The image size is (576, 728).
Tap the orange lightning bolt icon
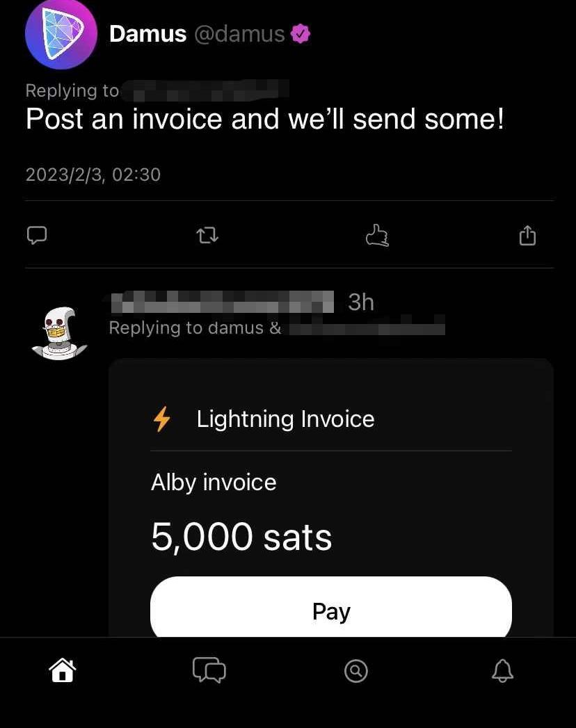tap(161, 419)
